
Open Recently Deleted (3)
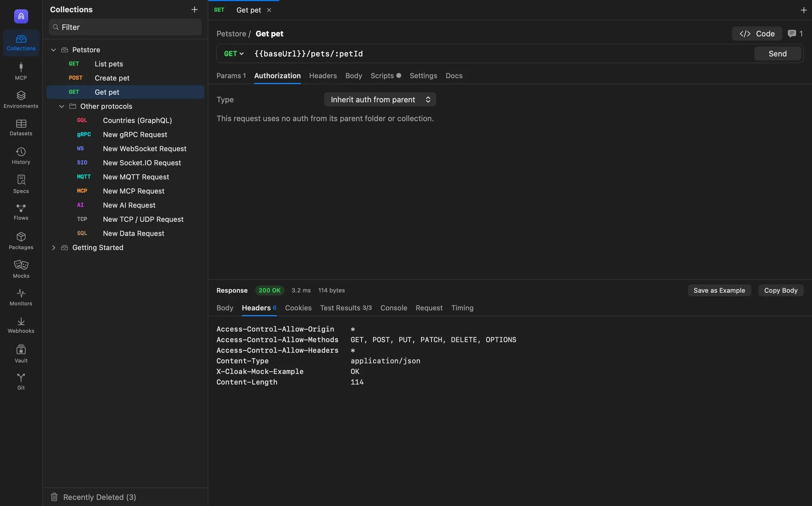tap(93, 497)
